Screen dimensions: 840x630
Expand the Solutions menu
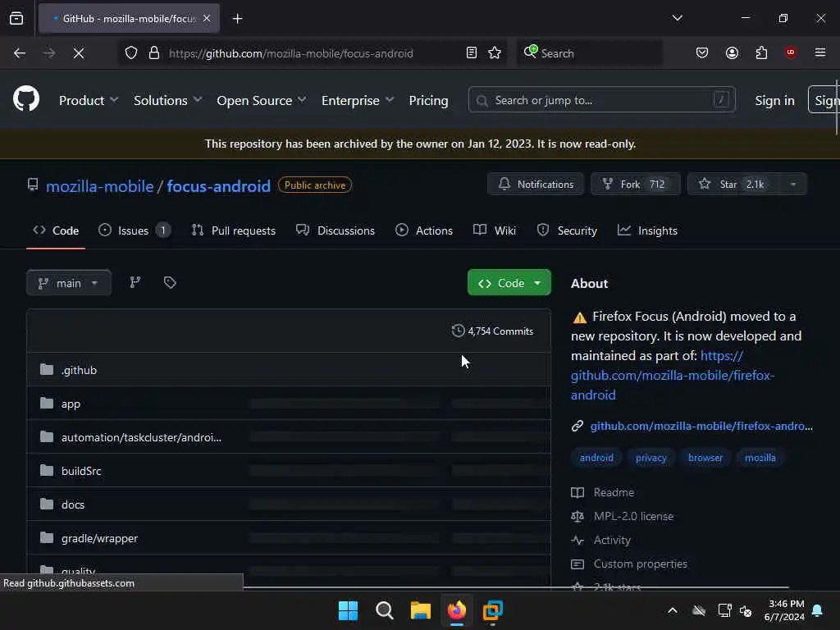coord(167,100)
